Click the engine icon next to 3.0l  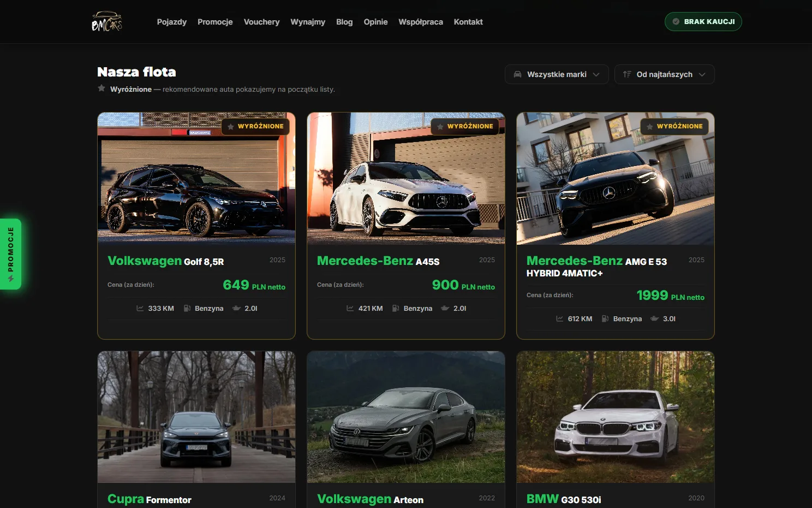coord(655,319)
